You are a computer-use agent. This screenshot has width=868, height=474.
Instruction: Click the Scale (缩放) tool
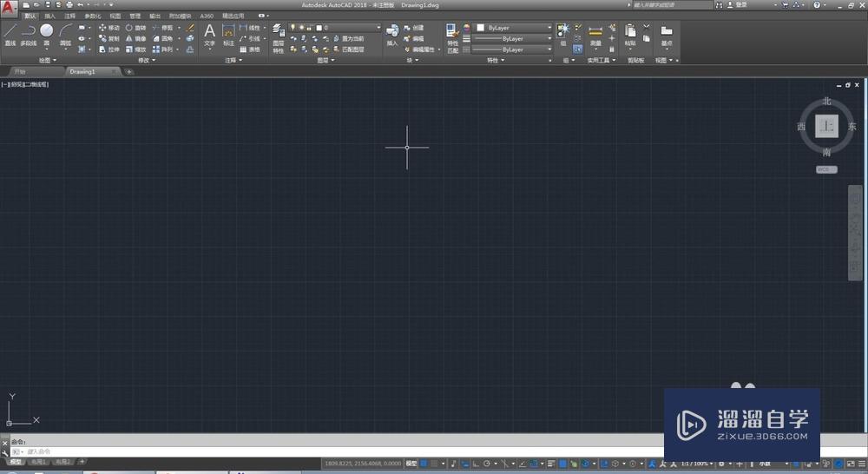(x=135, y=49)
